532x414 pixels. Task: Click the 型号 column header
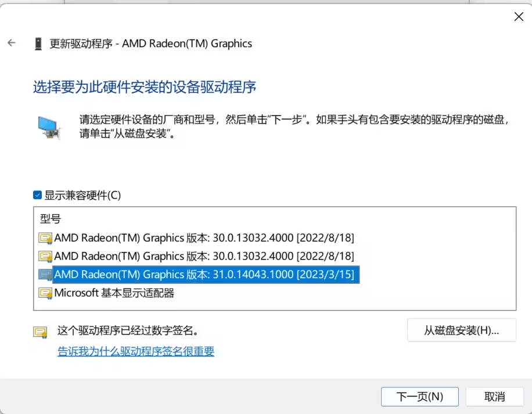tap(50, 219)
